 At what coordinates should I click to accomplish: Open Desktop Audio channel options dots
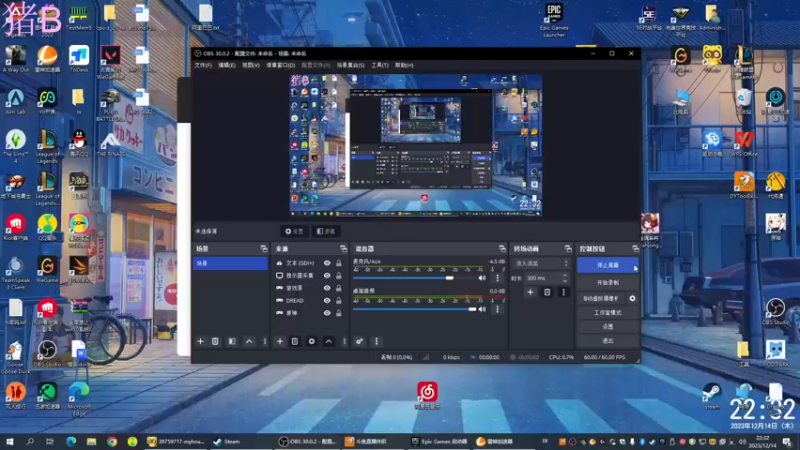pyautogui.click(x=497, y=309)
